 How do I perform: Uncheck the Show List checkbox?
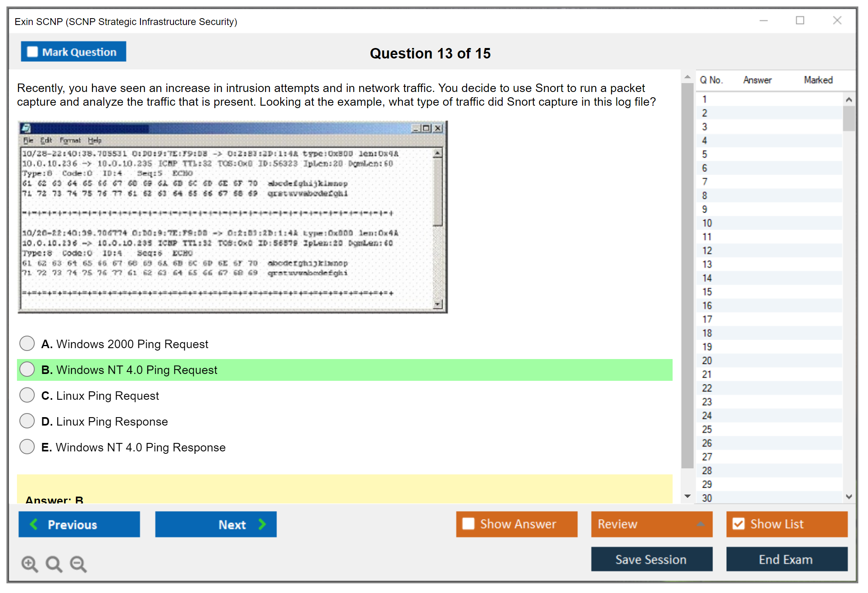coord(738,524)
